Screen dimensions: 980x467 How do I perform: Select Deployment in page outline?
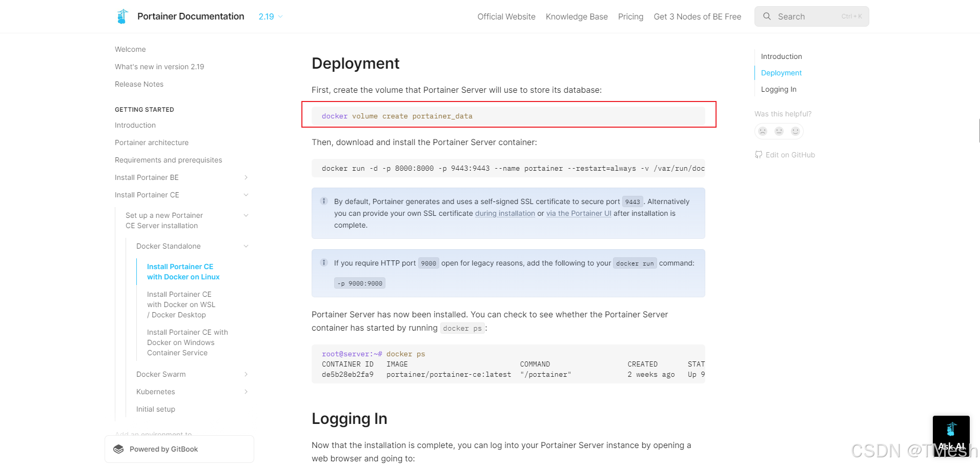[781, 73]
